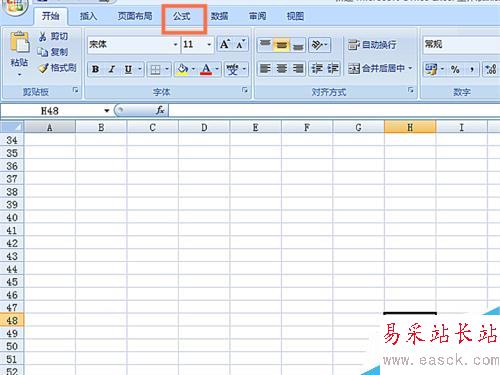Image resolution: width=500 pixels, height=375 pixels.
Task: Decrease font size with shrink font icon
Action: pos(241,44)
